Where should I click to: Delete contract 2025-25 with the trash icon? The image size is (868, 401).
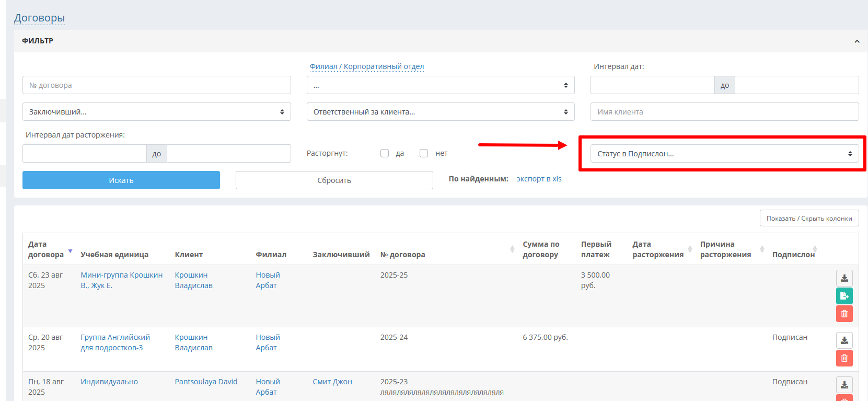pos(844,314)
